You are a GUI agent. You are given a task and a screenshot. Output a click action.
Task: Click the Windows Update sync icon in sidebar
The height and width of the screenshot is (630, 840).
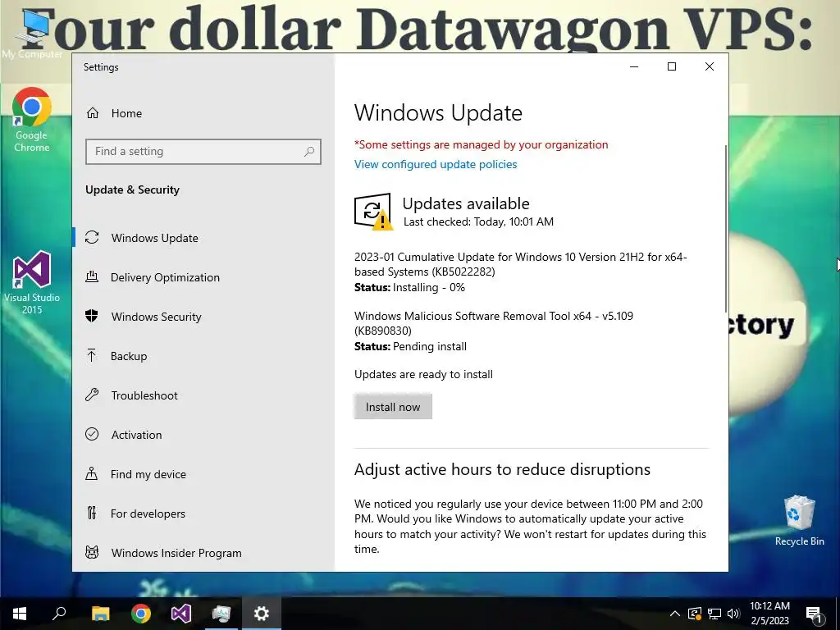click(x=92, y=237)
